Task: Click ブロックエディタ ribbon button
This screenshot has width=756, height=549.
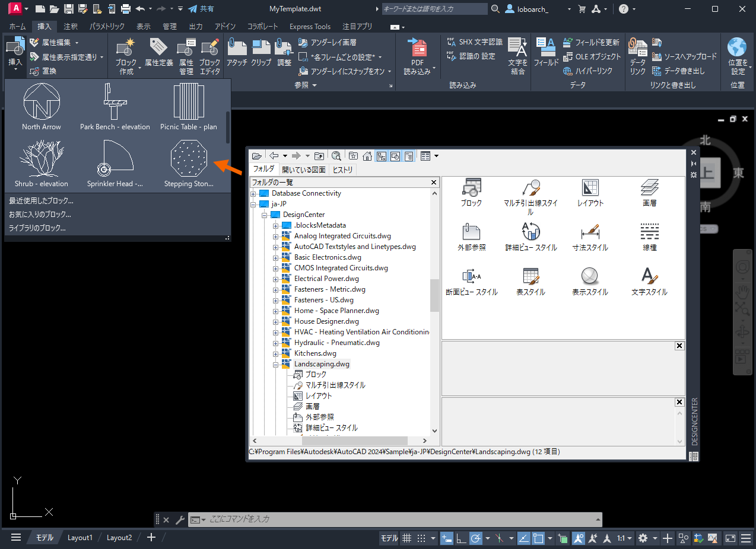Action: coord(209,56)
